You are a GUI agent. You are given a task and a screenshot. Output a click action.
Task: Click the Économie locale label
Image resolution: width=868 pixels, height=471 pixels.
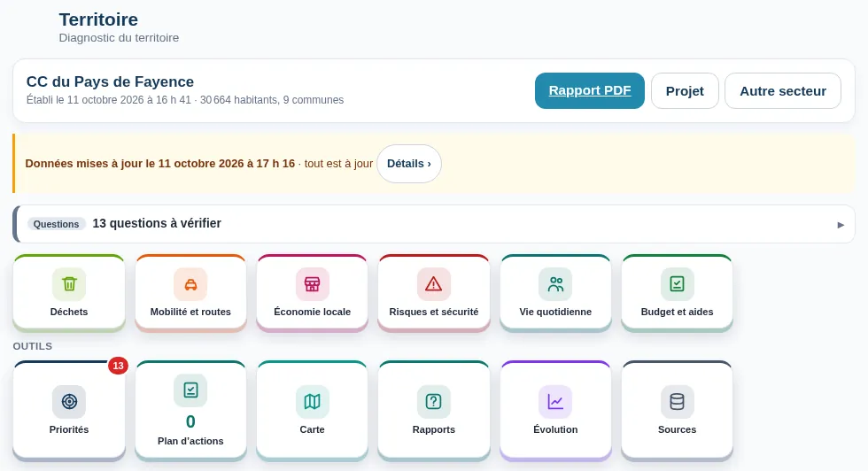tap(312, 312)
